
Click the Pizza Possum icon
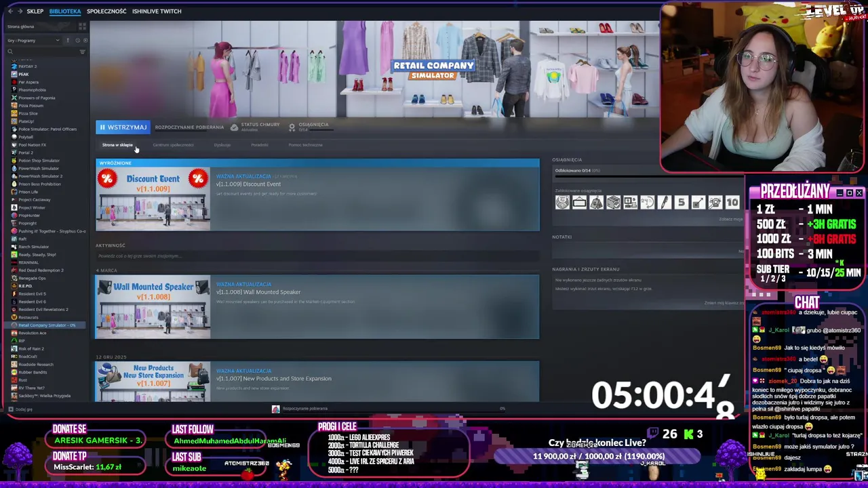pyautogui.click(x=14, y=105)
